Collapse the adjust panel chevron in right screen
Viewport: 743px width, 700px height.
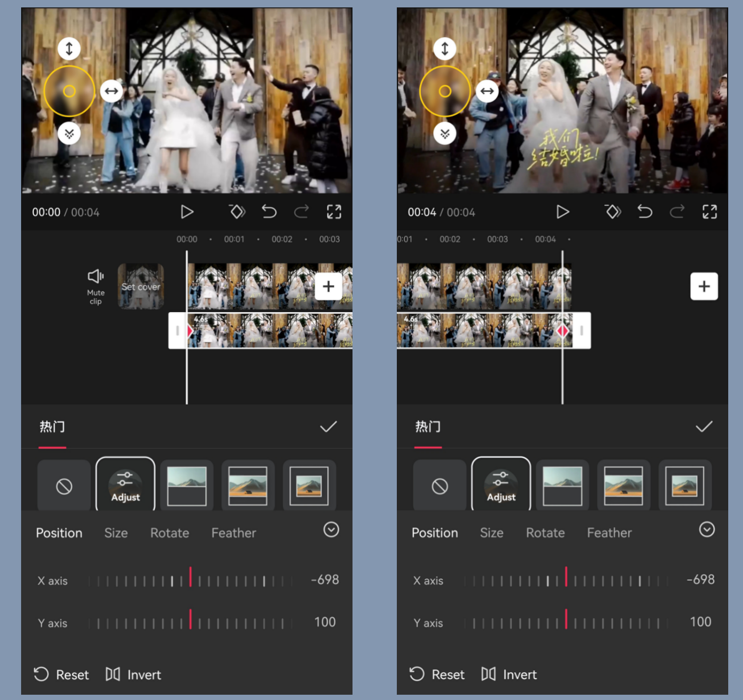coord(707,529)
